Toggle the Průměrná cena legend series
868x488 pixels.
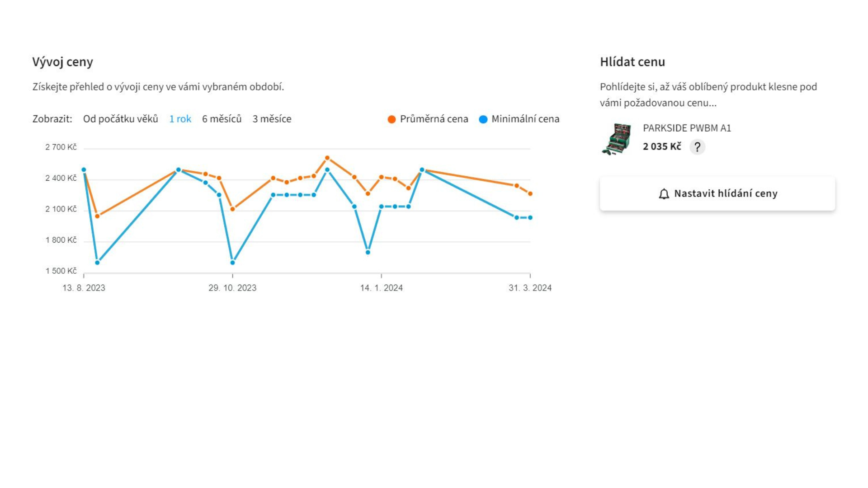pos(434,119)
